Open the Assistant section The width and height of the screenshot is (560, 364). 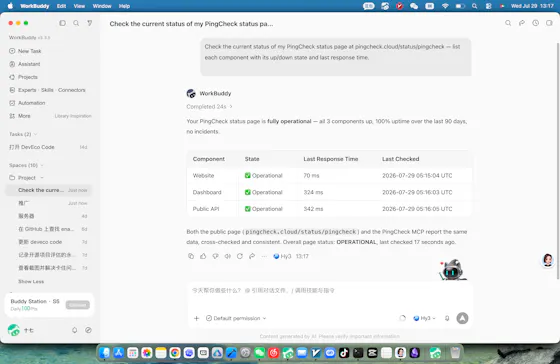pyautogui.click(x=24, y=64)
